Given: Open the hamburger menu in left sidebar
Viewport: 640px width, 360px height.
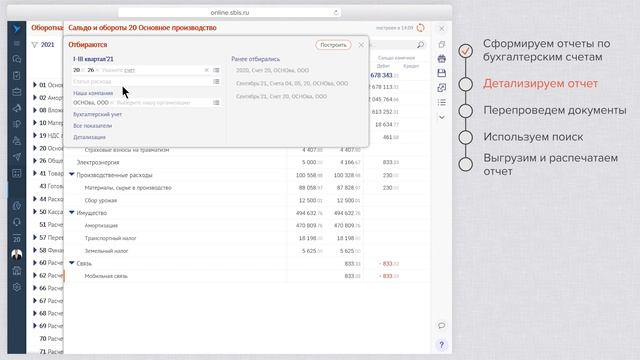Looking at the screenshot, I should [x=17, y=43].
